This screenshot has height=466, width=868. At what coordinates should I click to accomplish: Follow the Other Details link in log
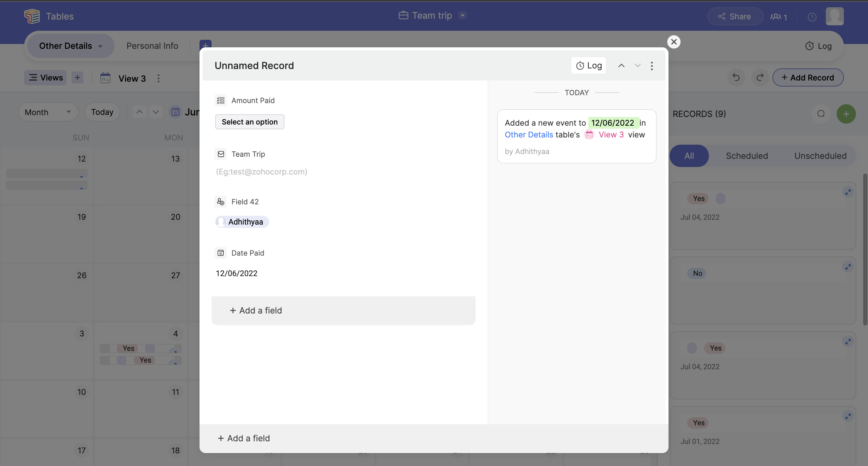pyautogui.click(x=529, y=135)
